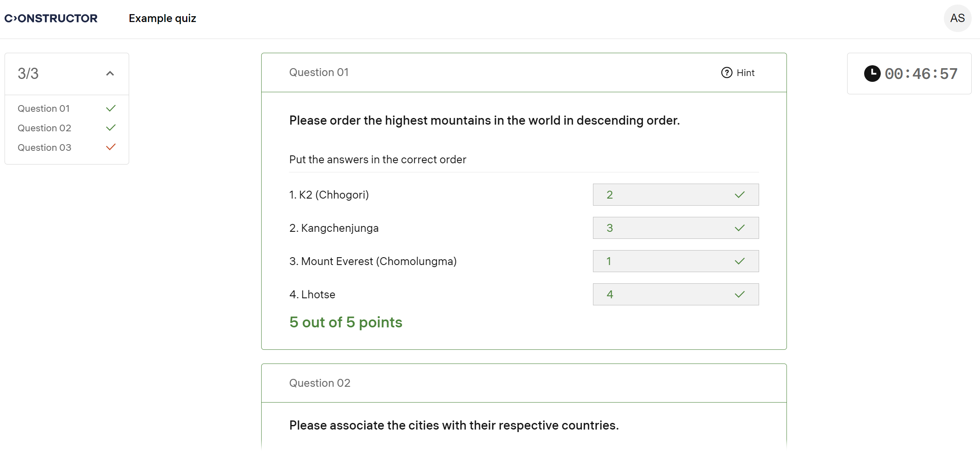The image size is (980, 452).
Task: Click the red checkmark beside Question 03
Action: (x=110, y=147)
